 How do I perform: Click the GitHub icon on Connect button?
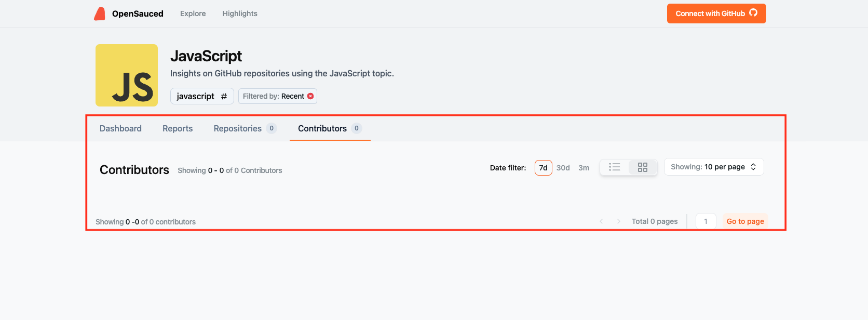tap(753, 14)
